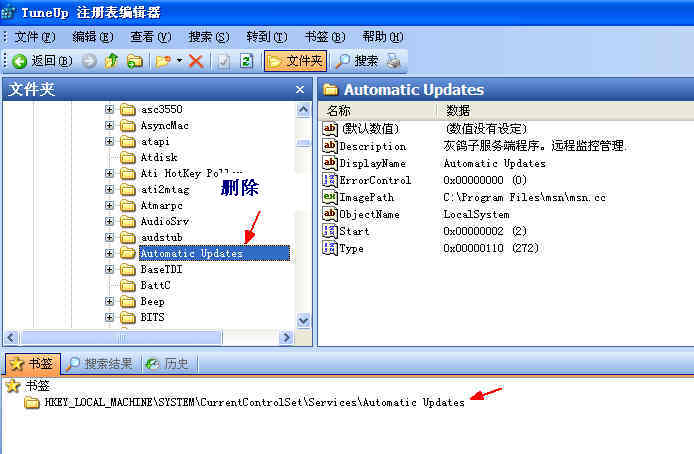Image resolution: width=694 pixels, height=454 pixels.
Task: Open the 查看 menu
Action: point(150,37)
